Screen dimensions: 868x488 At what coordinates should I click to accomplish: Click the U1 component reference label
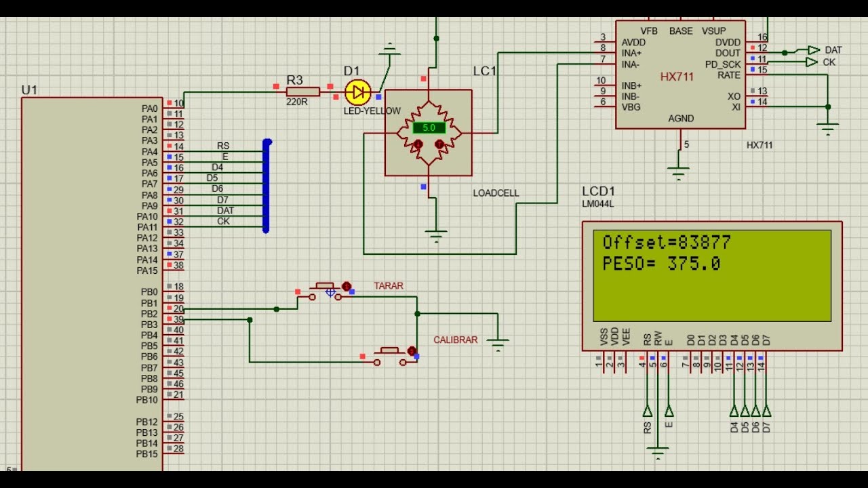tap(29, 90)
